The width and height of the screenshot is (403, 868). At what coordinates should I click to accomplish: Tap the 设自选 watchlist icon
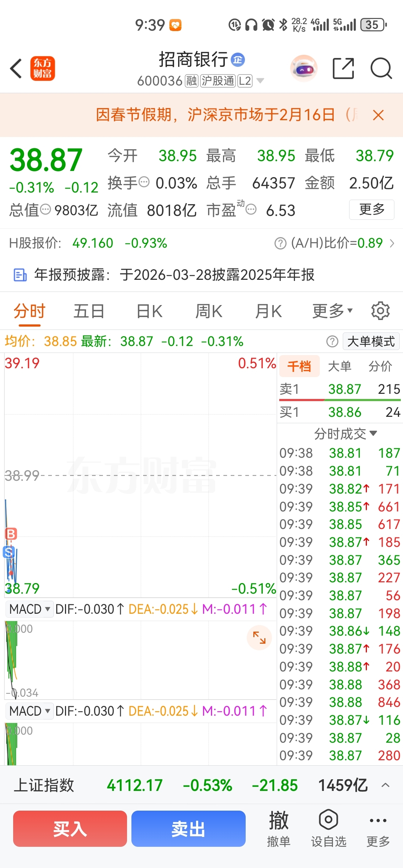pyautogui.click(x=329, y=829)
